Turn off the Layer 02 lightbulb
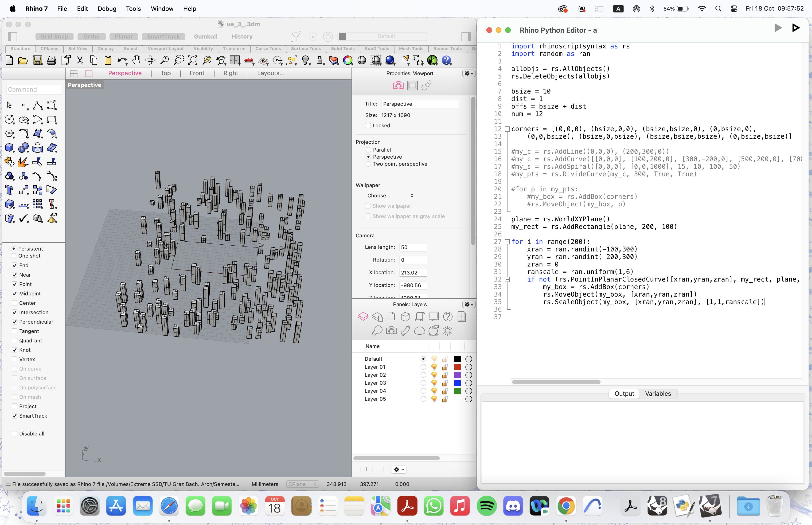Viewport: 812px width, 525px height. (434, 375)
